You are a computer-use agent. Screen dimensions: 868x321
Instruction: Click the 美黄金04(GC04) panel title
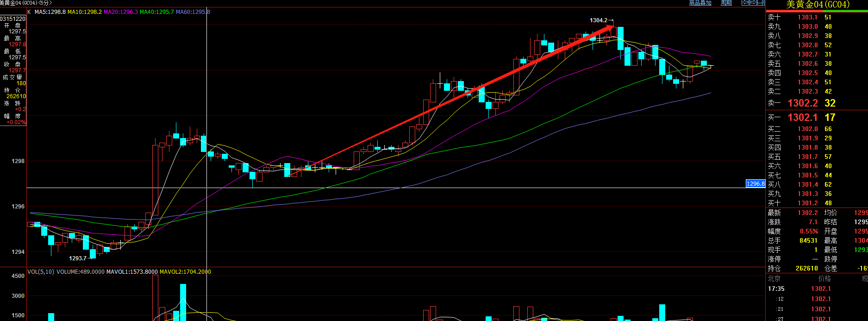818,5
